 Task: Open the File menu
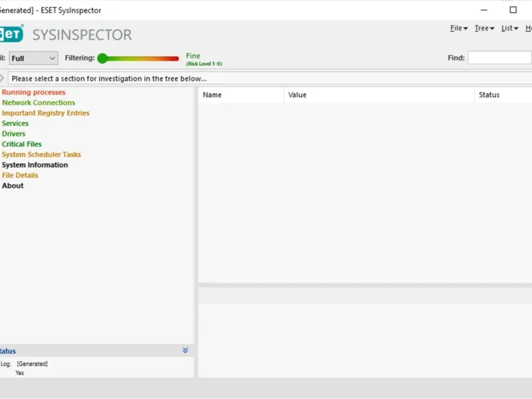(459, 29)
